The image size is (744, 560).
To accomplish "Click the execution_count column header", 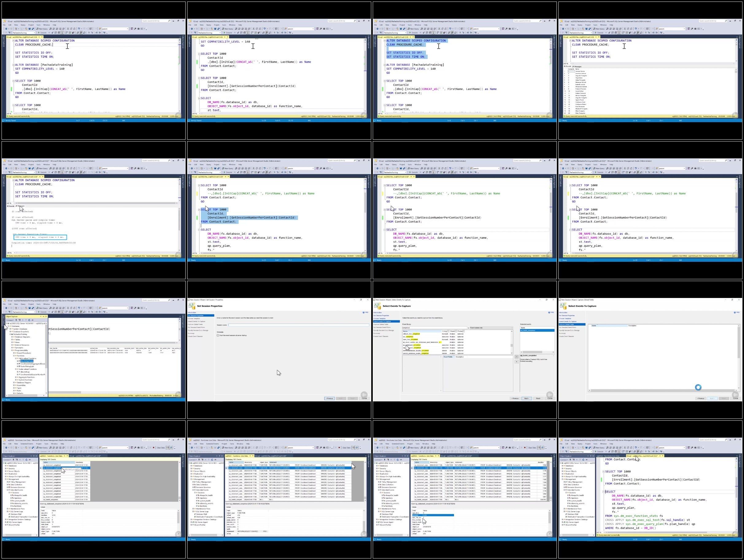I will (x=129, y=349).
